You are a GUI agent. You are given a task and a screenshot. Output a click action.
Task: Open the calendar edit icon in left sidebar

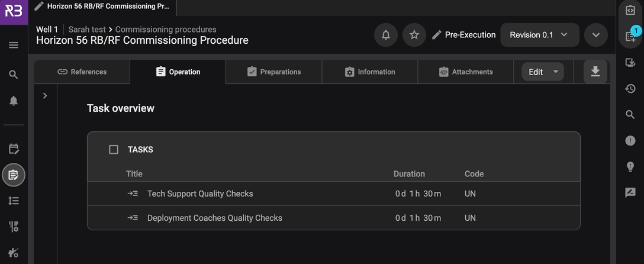(14, 149)
